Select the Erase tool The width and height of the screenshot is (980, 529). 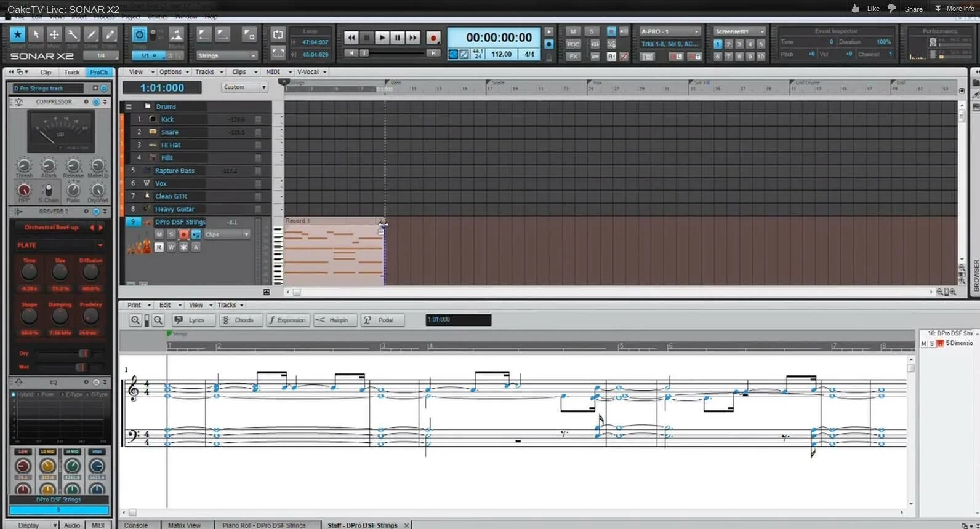point(110,35)
